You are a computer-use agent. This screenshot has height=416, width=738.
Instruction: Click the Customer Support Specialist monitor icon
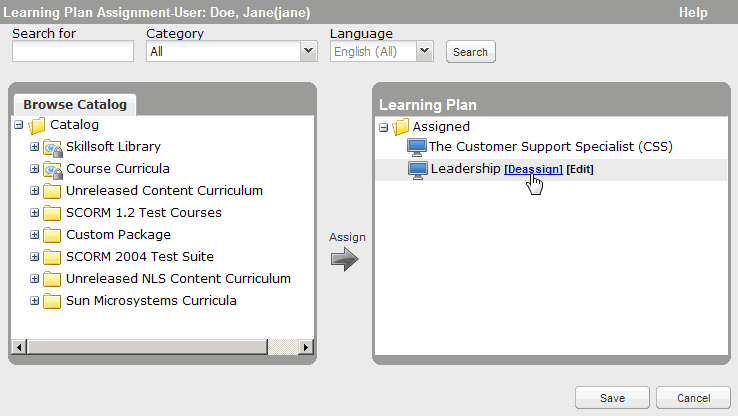click(417, 147)
